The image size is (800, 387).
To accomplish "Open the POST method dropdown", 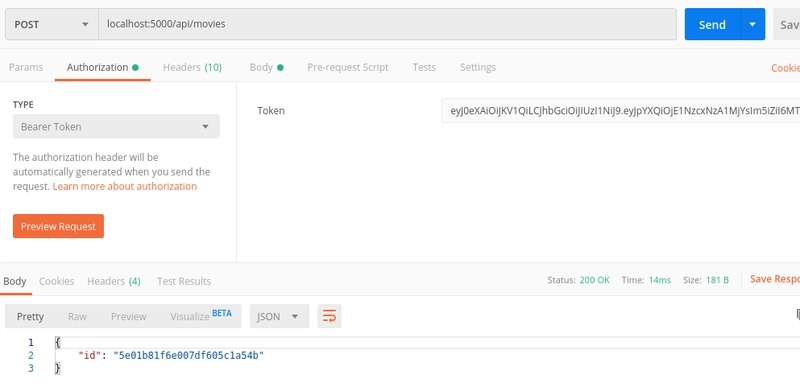I will tap(52, 24).
